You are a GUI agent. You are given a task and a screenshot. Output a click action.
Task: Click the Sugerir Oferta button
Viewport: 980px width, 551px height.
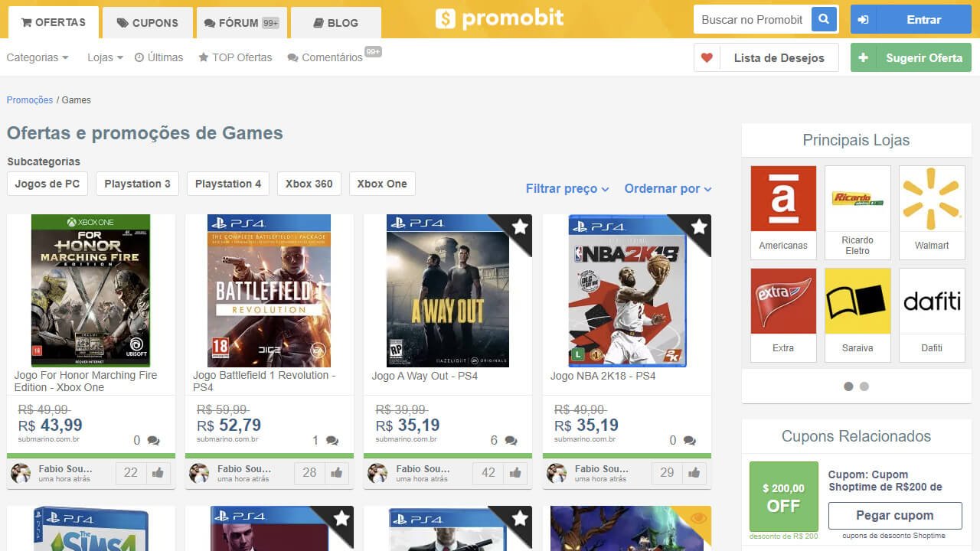tap(910, 57)
